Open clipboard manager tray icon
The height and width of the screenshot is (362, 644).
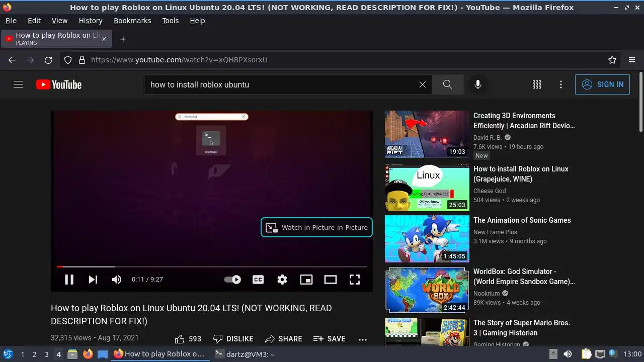click(x=586, y=354)
